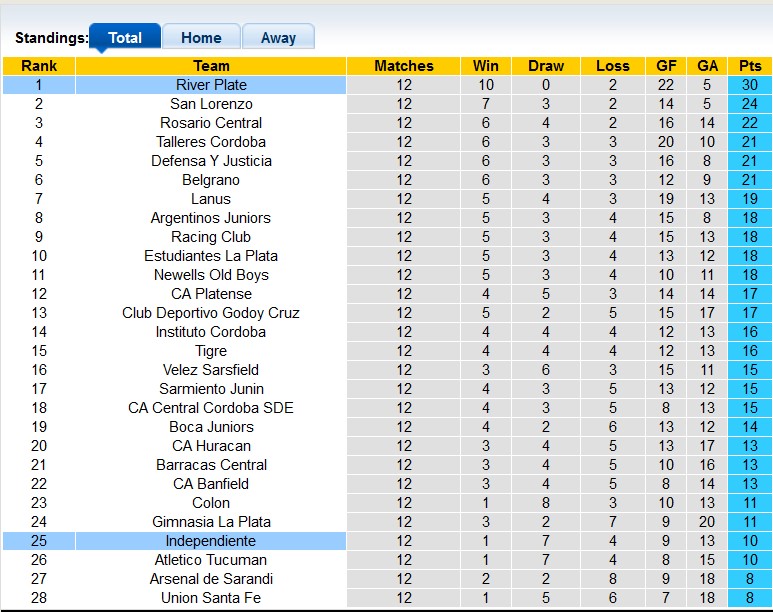This screenshot has height=612, width=773.
Task: Click Union Santa Fe team name
Action: (211, 598)
